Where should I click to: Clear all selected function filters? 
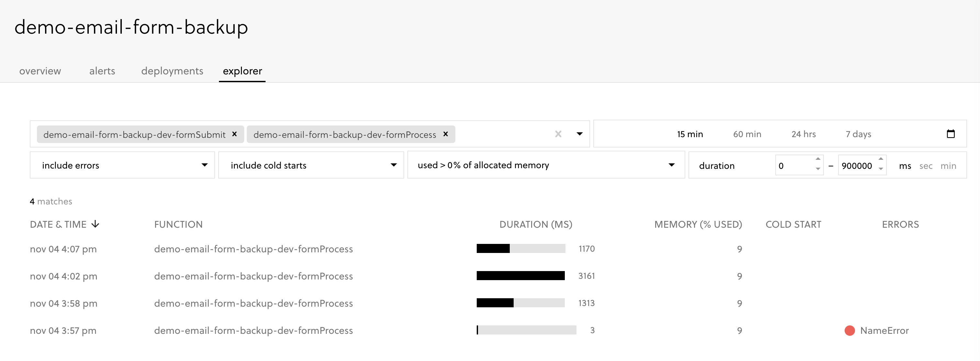tap(558, 134)
